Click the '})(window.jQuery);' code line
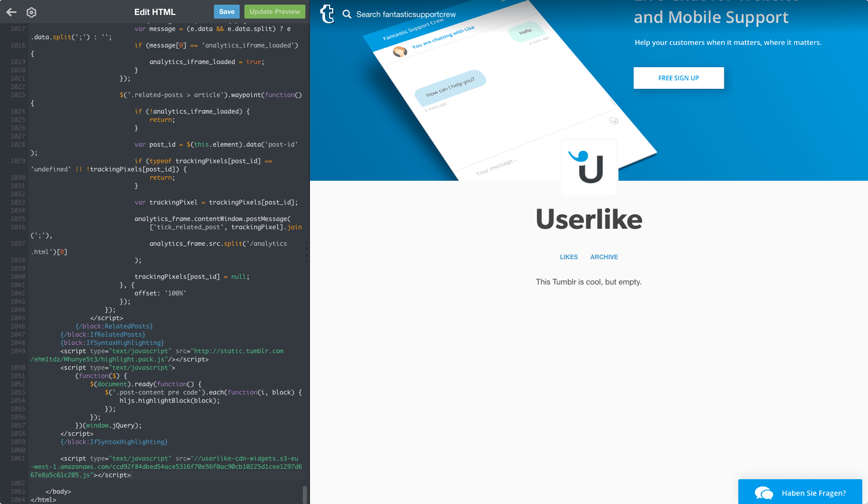Viewport: 868px width, 504px height. [x=109, y=426]
